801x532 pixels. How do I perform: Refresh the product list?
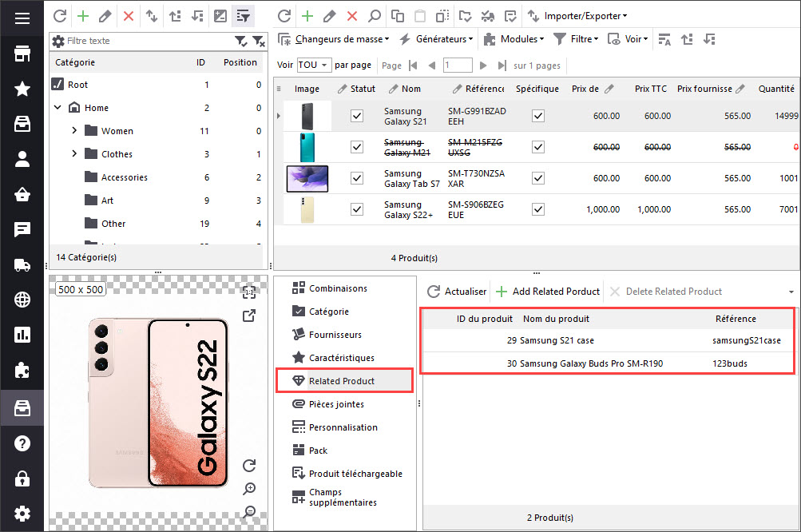(x=284, y=16)
